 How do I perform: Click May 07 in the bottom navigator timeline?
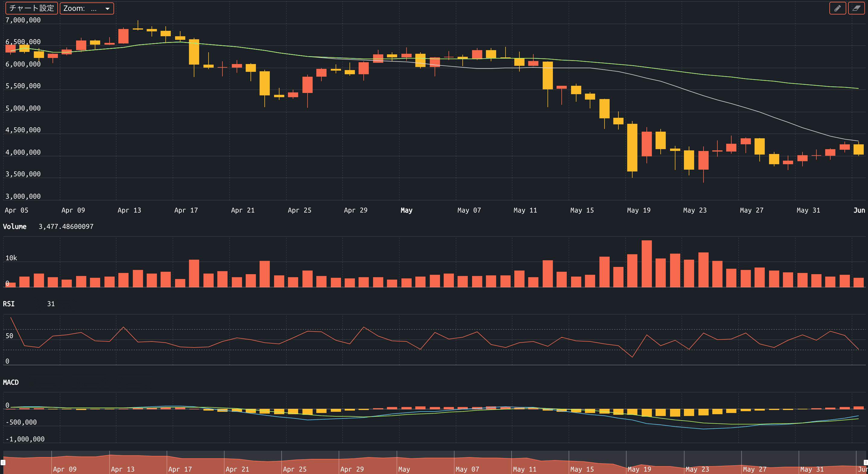point(467,469)
